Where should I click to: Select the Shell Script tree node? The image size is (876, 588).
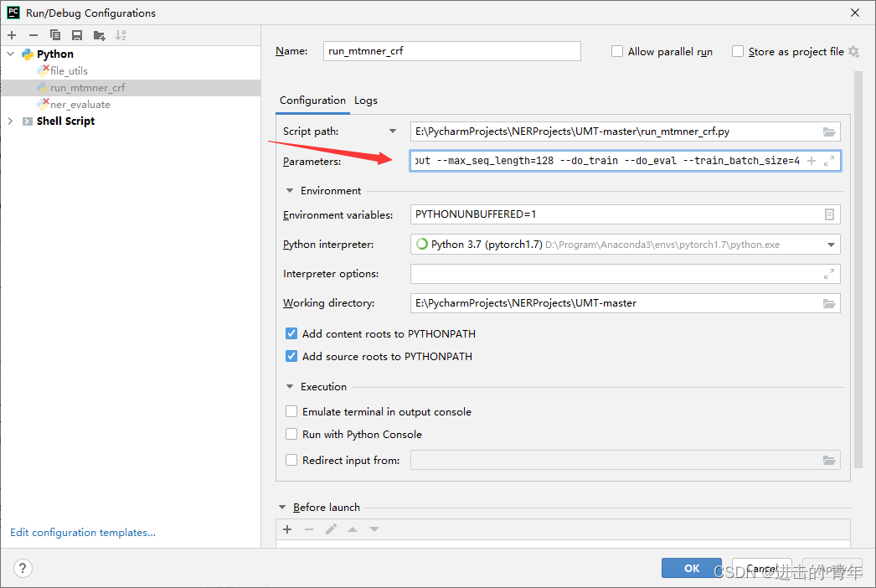(65, 121)
